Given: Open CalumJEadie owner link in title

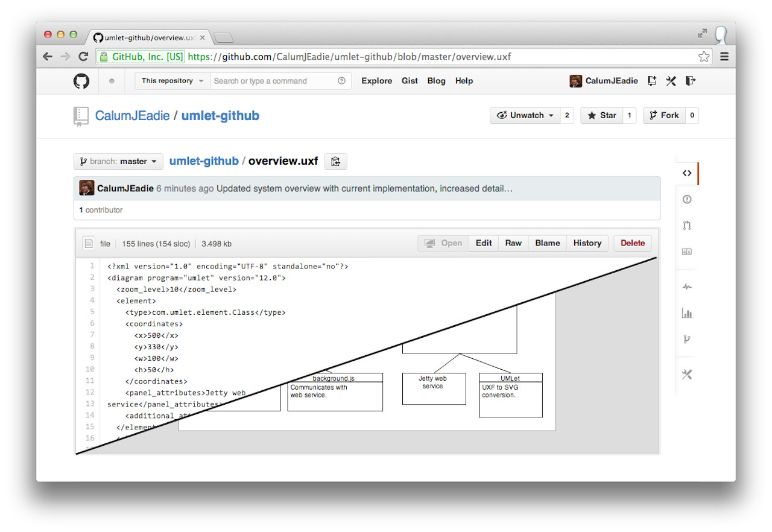Looking at the screenshot, I should [x=132, y=116].
